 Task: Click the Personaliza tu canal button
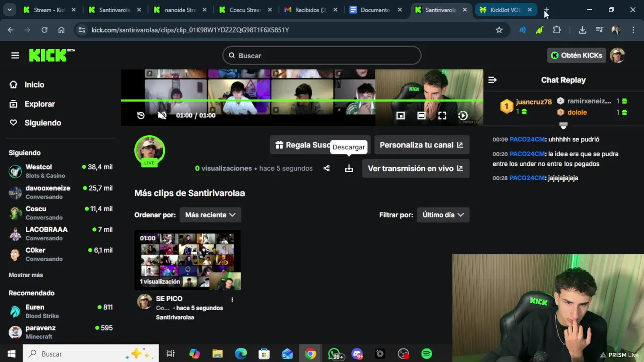pyautogui.click(x=422, y=145)
